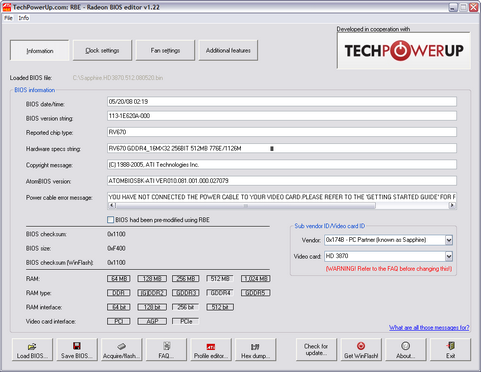The image size is (481, 372).
Task: Click the GDDR3 RAM type indicator
Action: [186, 293]
